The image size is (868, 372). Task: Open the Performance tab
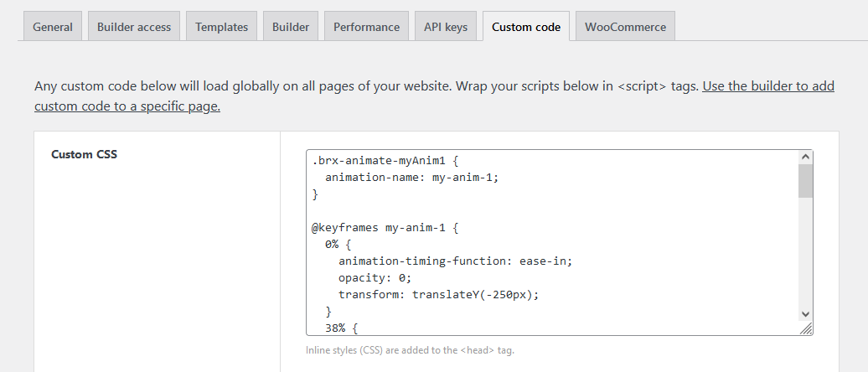click(x=366, y=27)
